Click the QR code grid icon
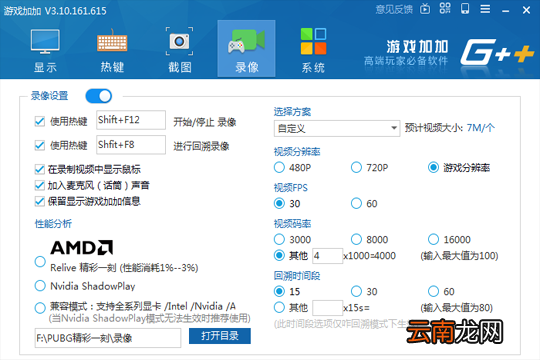 pyautogui.click(x=445, y=8)
